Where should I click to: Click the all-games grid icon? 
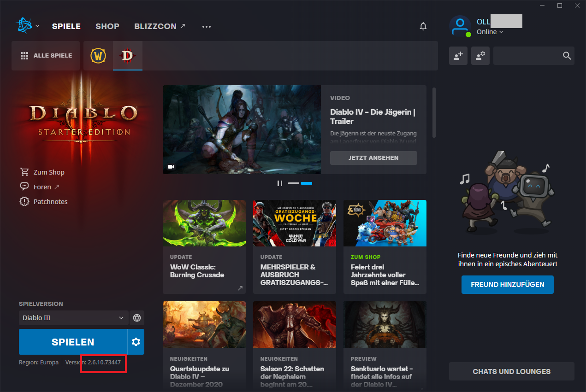click(24, 56)
